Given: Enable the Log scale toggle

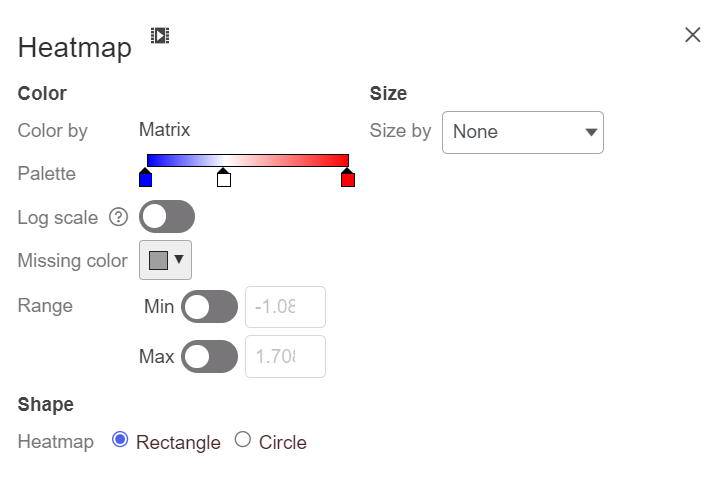Looking at the screenshot, I should [167, 217].
